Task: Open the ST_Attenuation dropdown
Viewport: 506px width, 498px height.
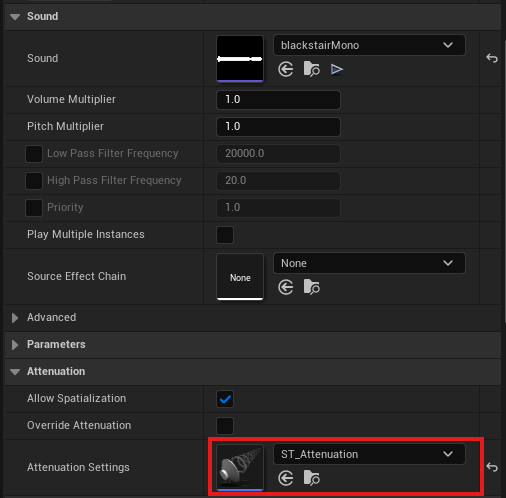Action: tap(369, 454)
